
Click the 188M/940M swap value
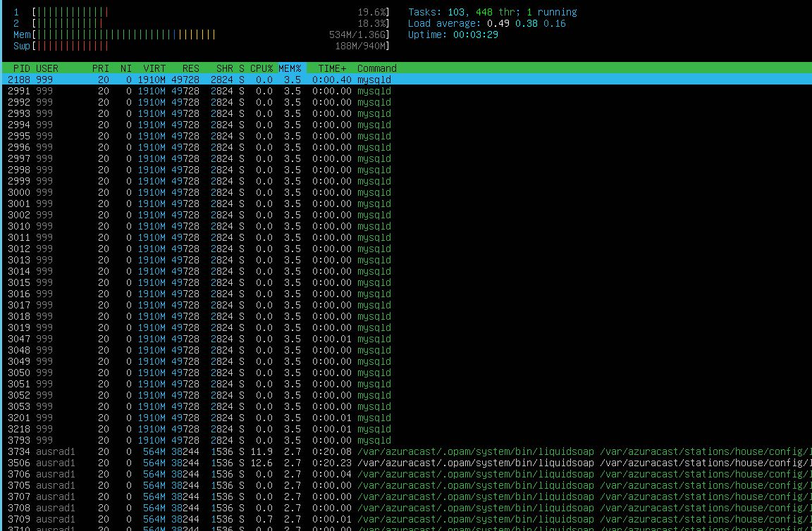pos(360,46)
